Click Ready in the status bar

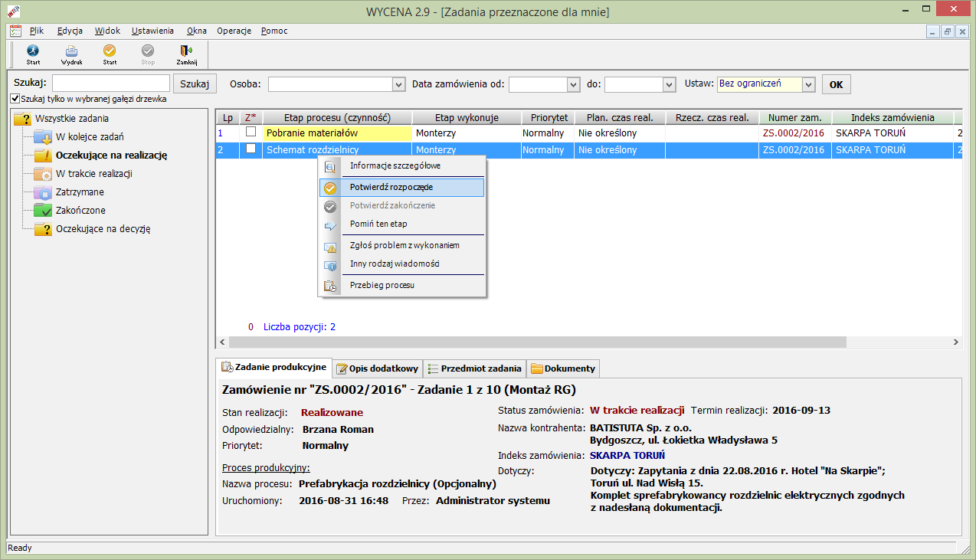tap(20, 548)
